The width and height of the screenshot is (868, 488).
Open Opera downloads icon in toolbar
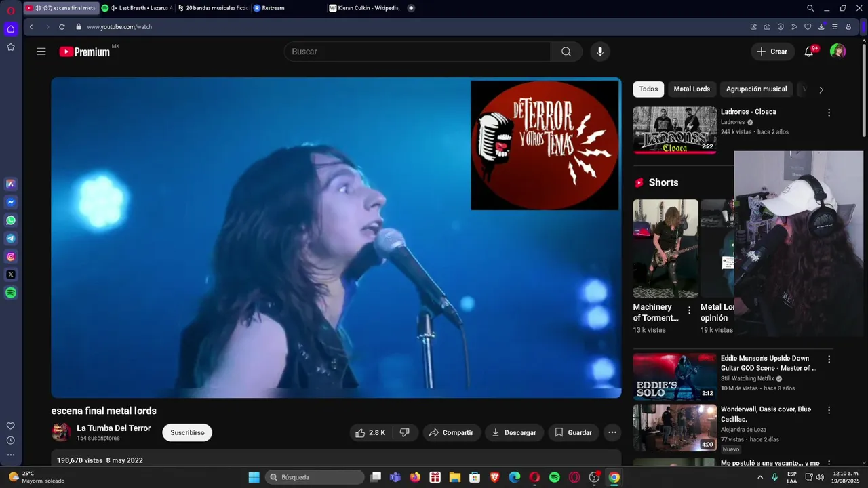click(821, 27)
